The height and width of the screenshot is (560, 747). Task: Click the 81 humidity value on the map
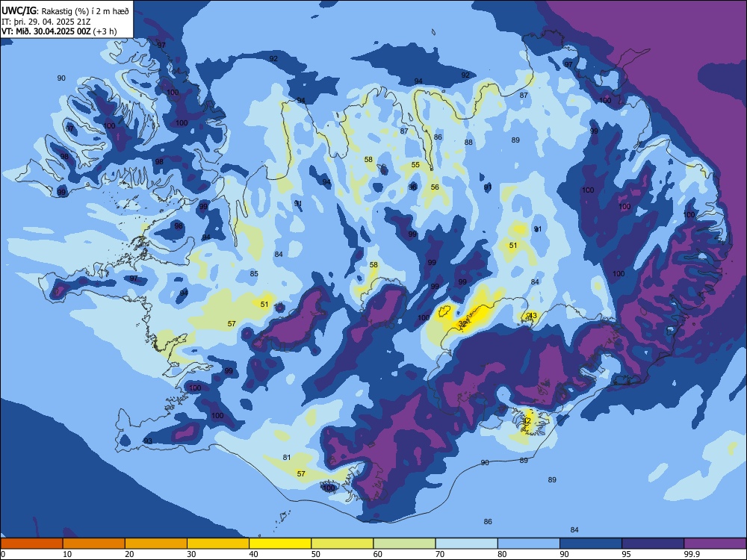pos(286,458)
